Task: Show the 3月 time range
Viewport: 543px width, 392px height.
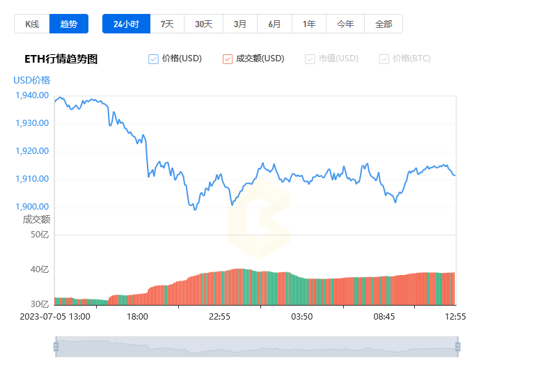Action: point(240,24)
